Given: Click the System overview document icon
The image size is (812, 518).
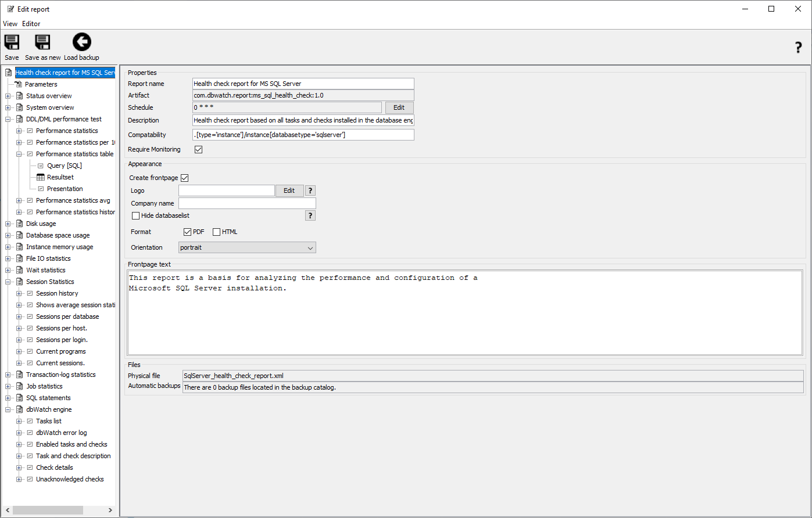Looking at the screenshot, I should [x=19, y=107].
